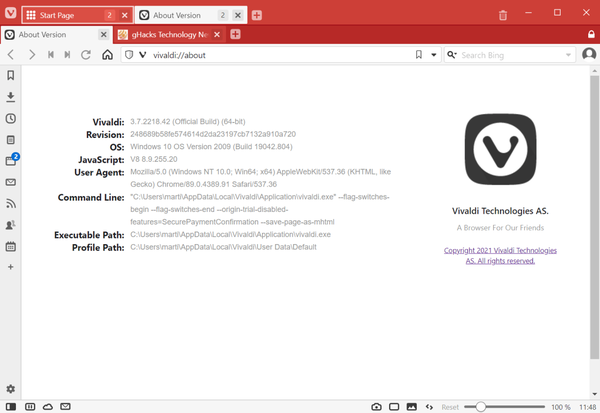Capture a page screenshot

tap(377, 406)
